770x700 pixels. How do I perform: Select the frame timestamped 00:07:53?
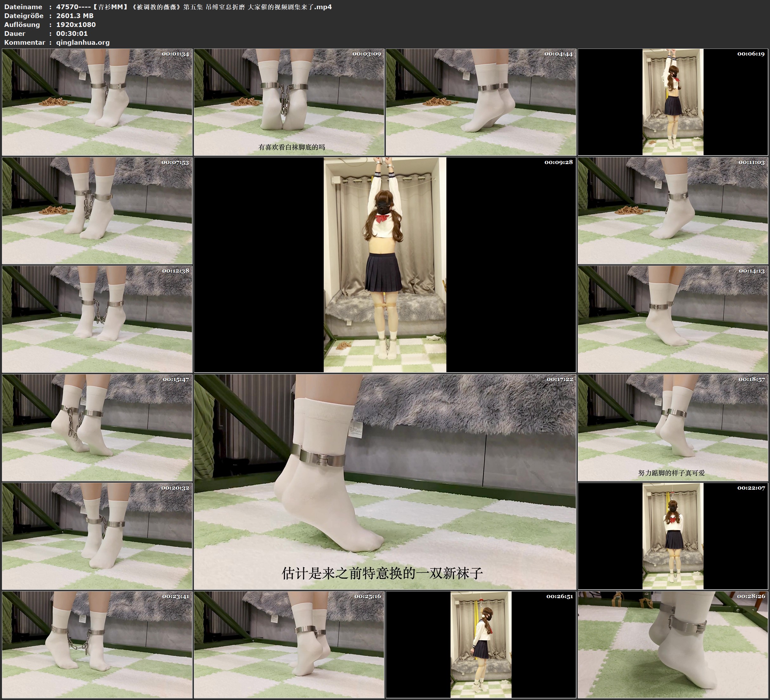[x=97, y=210]
